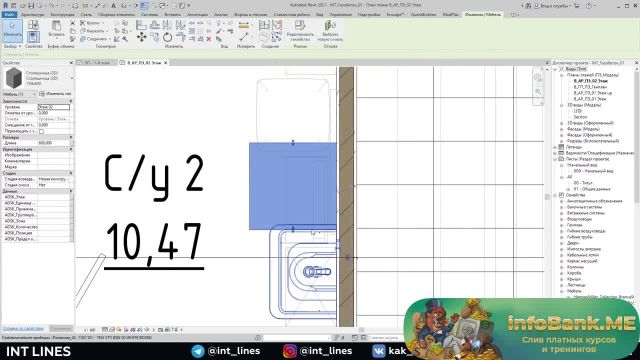Select the Move tool in Modify ribbon
Image resolution: width=640 pixels, height=360 pixels.
[x=142, y=37]
